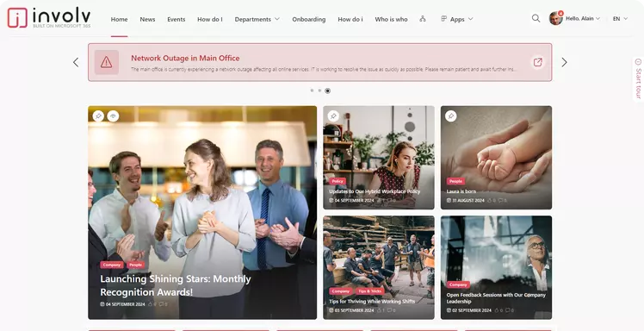Click the Start tour side button
The image size is (644, 331).
point(638,78)
